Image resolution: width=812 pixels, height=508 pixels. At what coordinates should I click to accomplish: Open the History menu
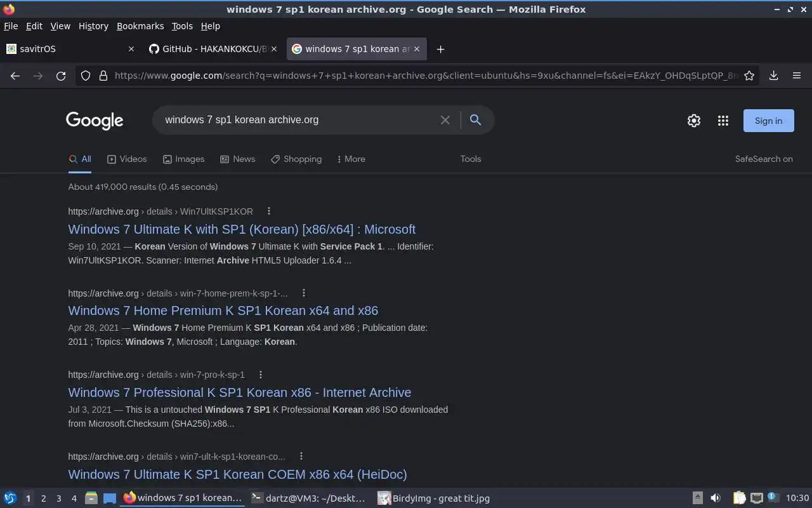point(93,26)
